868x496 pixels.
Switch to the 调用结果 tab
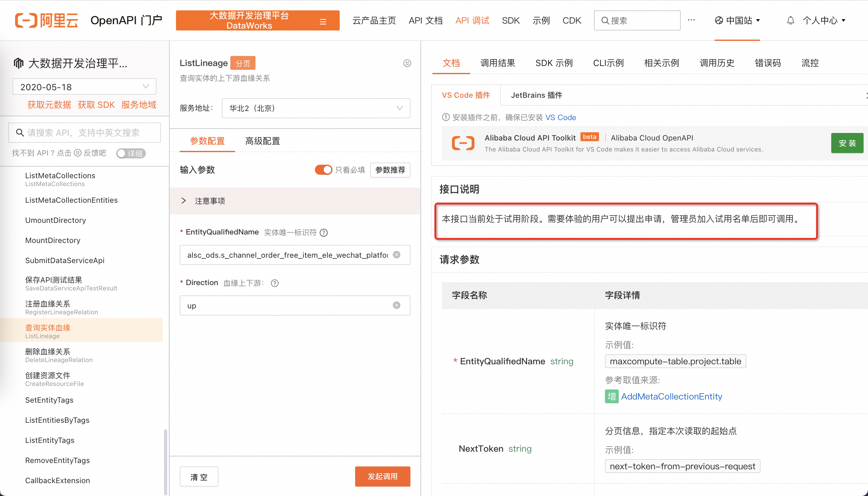point(497,63)
